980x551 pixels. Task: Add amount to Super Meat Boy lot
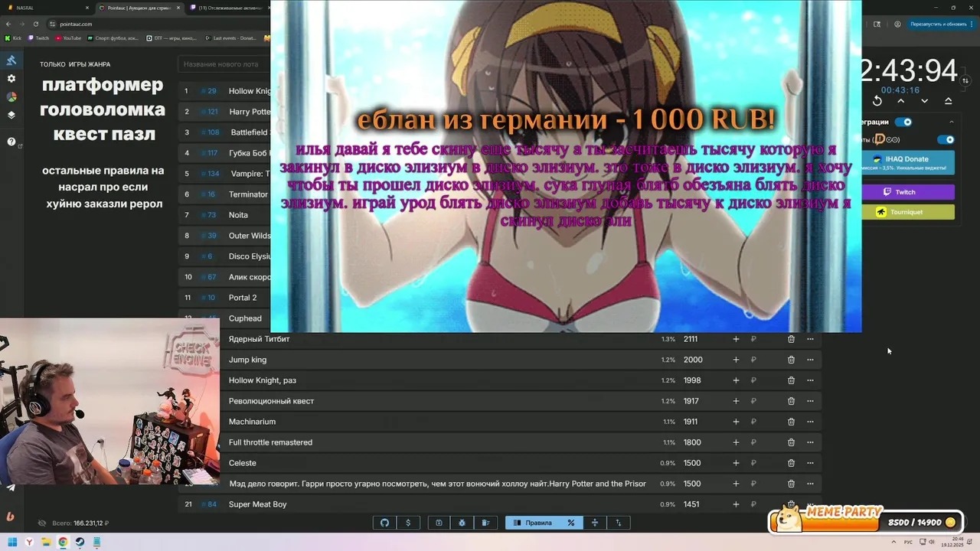coord(736,504)
